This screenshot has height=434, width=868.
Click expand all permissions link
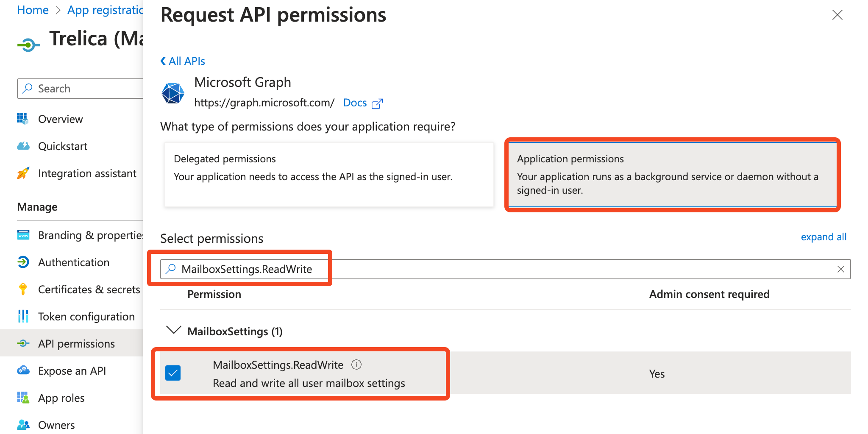pos(823,237)
